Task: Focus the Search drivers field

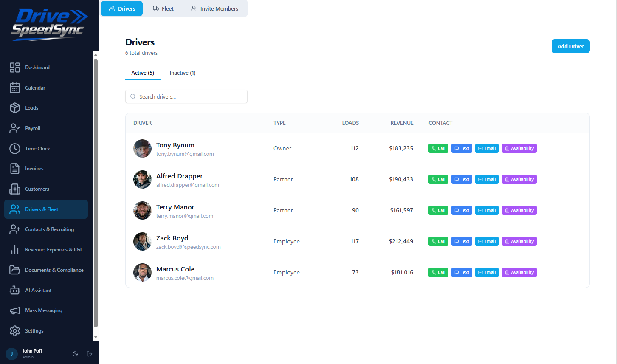Action: (186, 96)
